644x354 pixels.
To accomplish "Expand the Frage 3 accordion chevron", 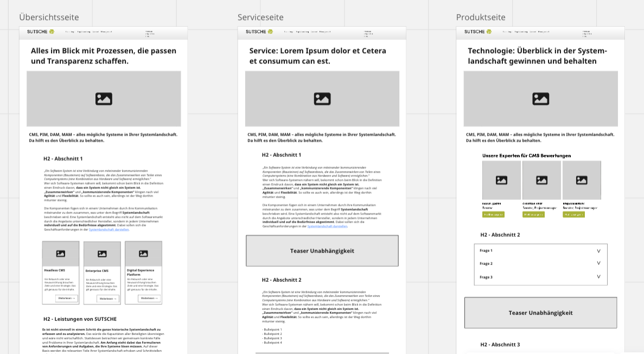I will coord(598,276).
